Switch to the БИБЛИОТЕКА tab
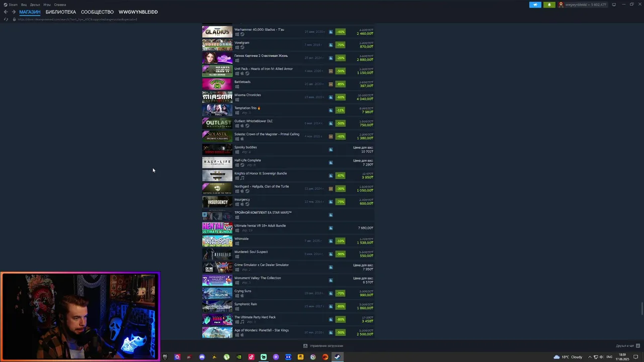The image size is (644, 362). click(61, 12)
